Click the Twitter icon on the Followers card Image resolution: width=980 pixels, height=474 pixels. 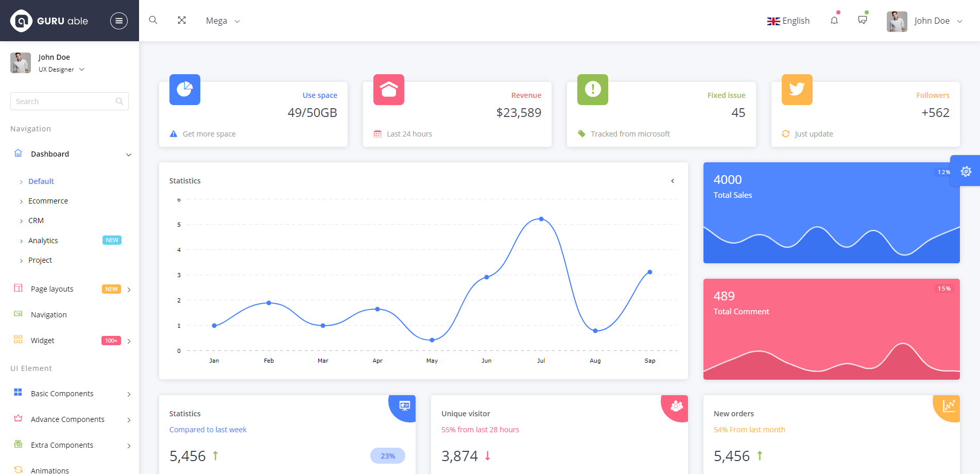[x=797, y=90]
